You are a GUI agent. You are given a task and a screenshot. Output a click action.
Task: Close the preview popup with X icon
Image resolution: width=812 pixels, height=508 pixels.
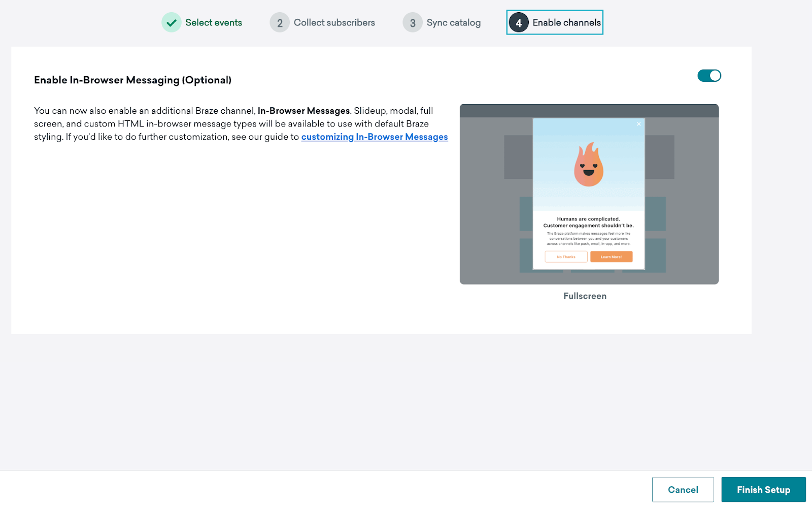pyautogui.click(x=638, y=124)
